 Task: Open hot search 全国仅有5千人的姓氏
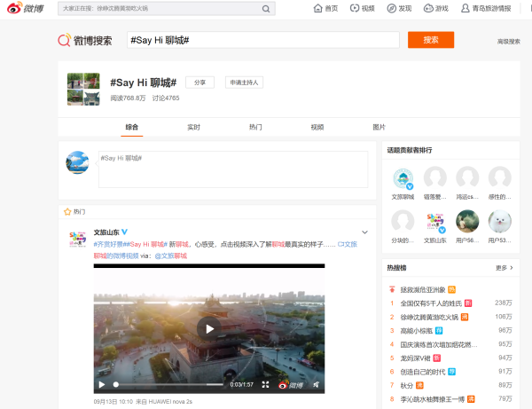tap(431, 303)
